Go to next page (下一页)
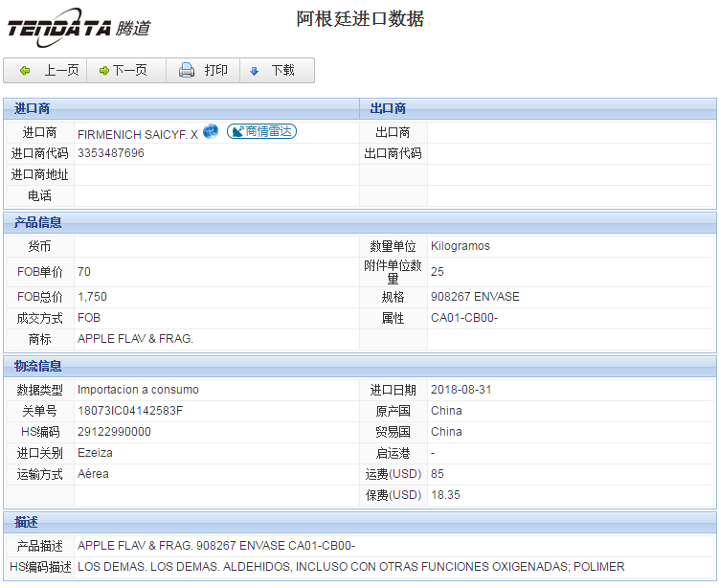 (x=124, y=70)
